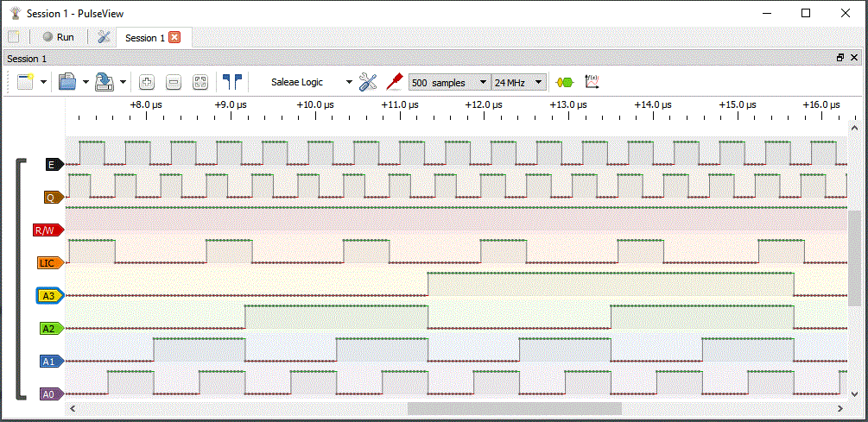Zoom out on the waveform
This screenshot has height=422, width=868.
click(174, 82)
